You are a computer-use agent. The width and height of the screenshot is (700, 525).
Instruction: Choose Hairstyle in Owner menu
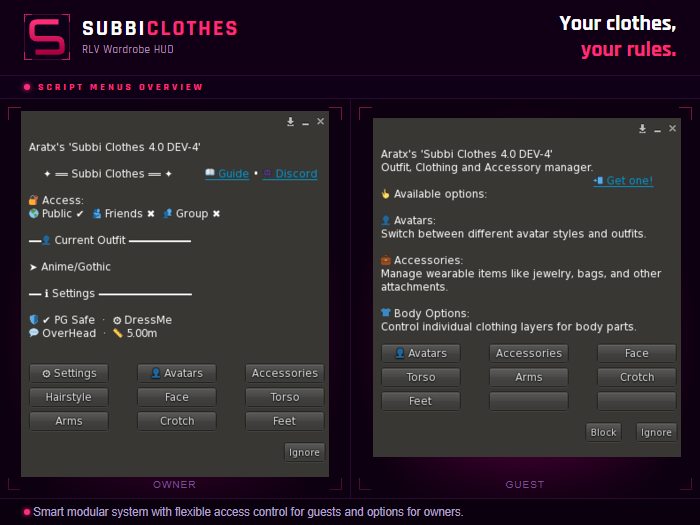69,397
